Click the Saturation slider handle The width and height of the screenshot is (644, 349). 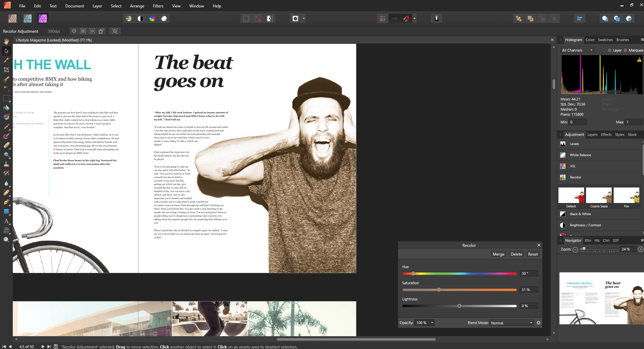tap(439, 290)
